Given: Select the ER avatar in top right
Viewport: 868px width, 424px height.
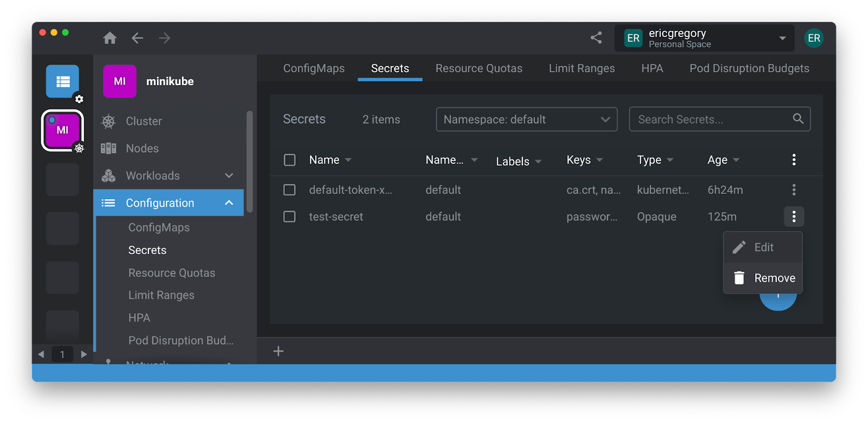Looking at the screenshot, I should coord(814,38).
